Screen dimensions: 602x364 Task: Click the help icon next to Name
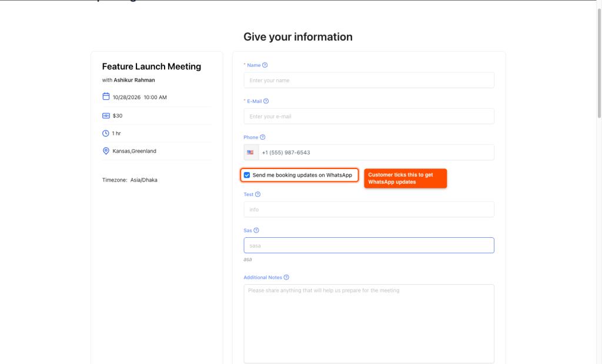[x=265, y=65]
